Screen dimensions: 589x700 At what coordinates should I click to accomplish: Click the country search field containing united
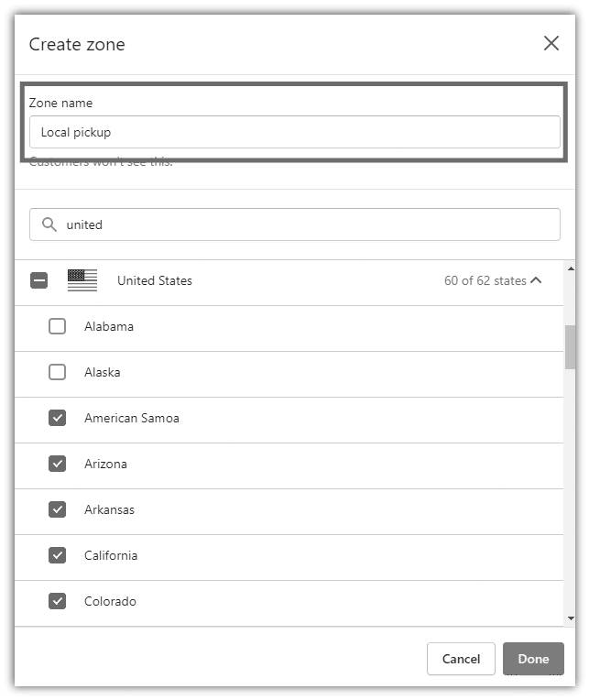pos(295,224)
